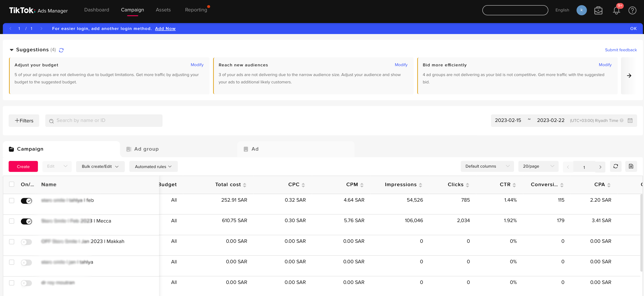Go to previous banner notice arrow
Image resolution: width=644 pixels, height=296 pixels.
11,29
